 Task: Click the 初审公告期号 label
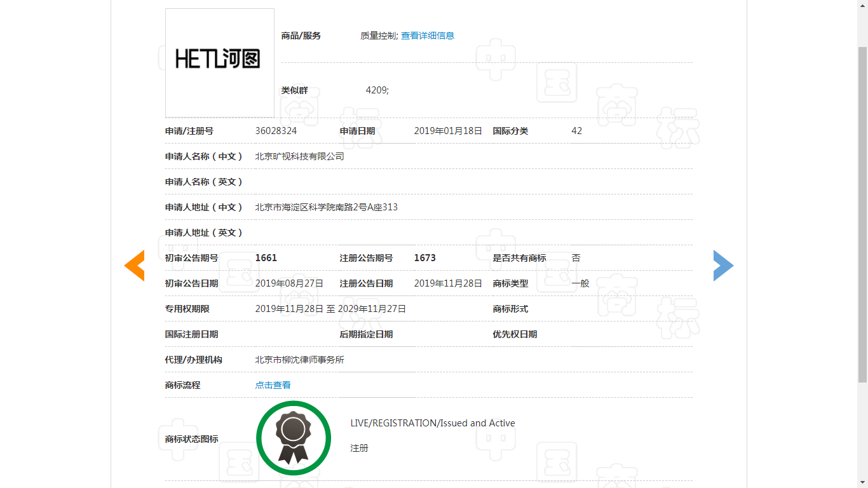pos(192,258)
